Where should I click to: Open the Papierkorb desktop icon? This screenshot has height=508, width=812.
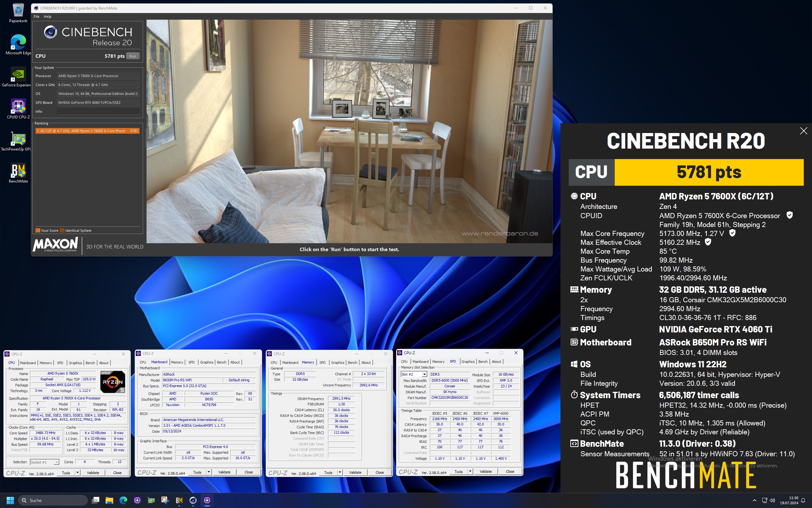18,13
